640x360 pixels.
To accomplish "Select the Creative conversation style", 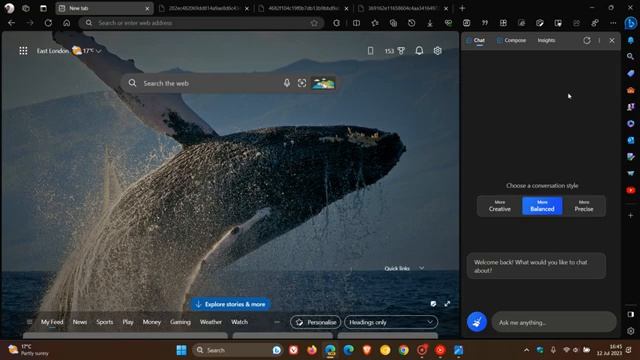I will click(500, 206).
